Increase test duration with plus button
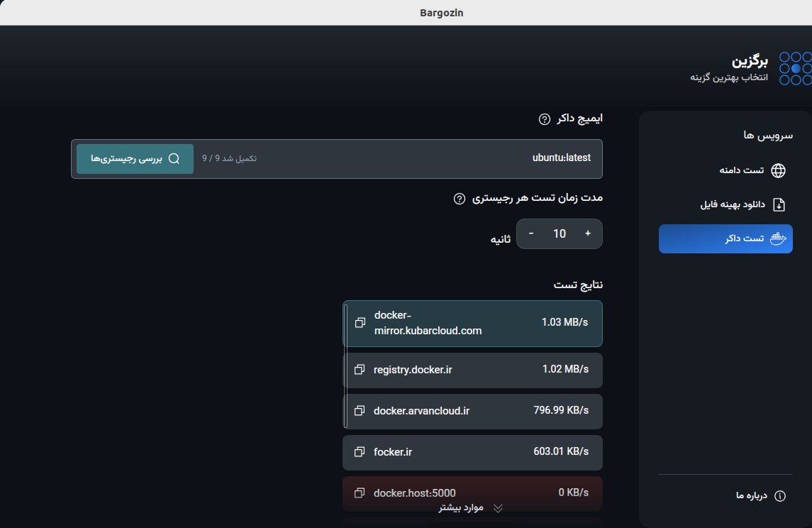This screenshot has height=528, width=812. [588, 233]
